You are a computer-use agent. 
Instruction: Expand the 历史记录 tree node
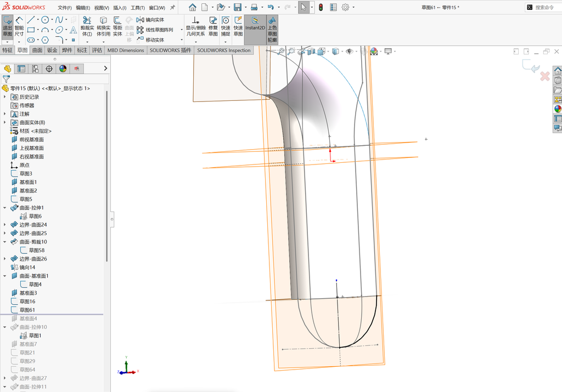click(4, 97)
